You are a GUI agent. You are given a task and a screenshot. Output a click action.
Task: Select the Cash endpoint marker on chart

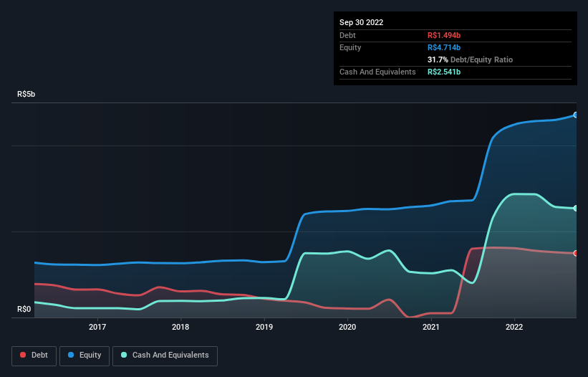pos(576,208)
